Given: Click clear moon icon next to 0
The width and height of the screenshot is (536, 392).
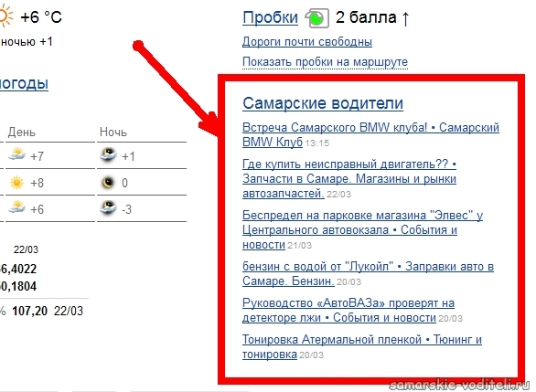Looking at the screenshot, I should click(x=108, y=183).
